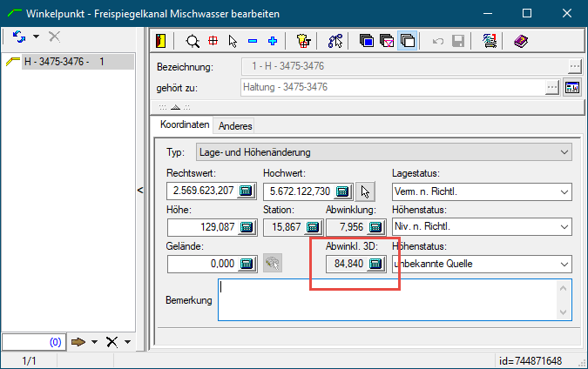Click the red crosshair center icon
This screenshot has height=369, width=588.
213,40
